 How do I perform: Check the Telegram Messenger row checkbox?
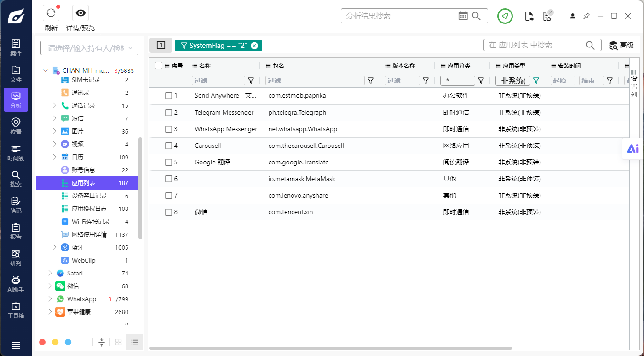168,112
